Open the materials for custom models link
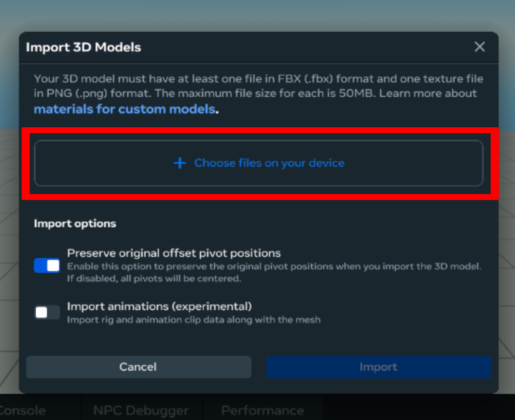Screen dimensions: 515x420 coord(124,110)
